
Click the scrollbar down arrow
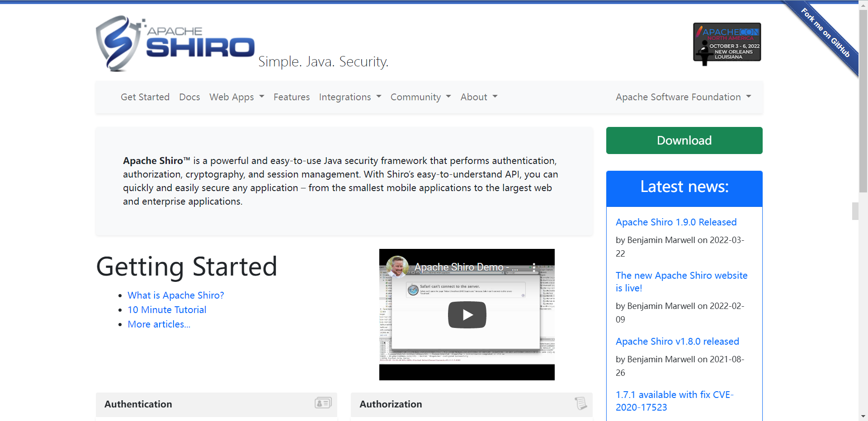coord(863,416)
